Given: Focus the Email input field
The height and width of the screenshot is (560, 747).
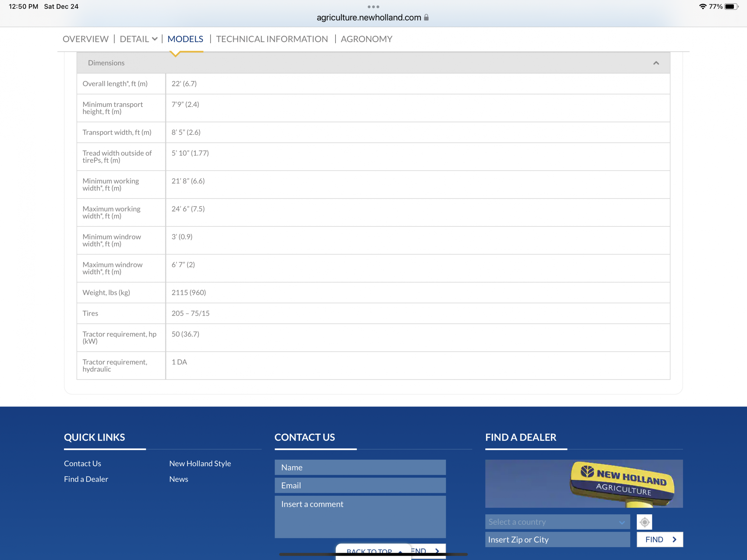Looking at the screenshot, I should [360, 485].
